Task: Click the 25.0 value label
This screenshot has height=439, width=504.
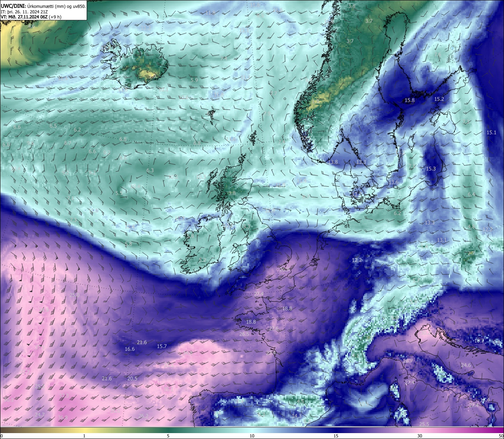Action: point(74,295)
